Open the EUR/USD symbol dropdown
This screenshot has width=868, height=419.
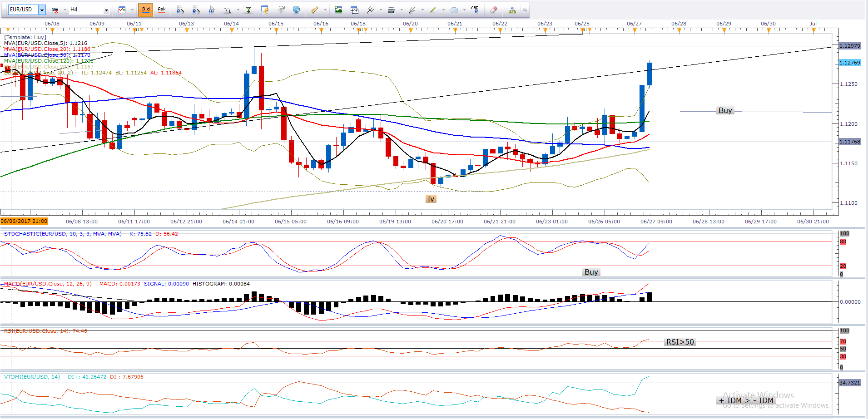tap(42, 10)
